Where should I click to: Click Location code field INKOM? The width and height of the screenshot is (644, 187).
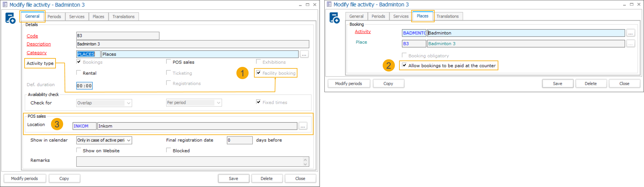tap(84, 126)
